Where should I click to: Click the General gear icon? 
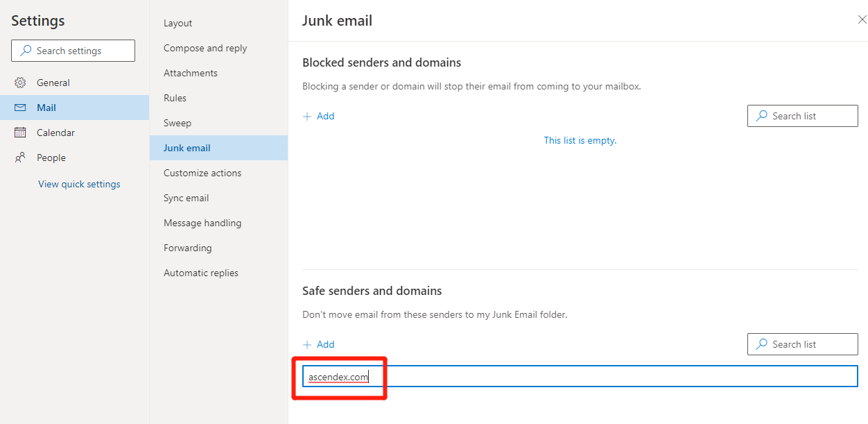[x=20, y=83]
